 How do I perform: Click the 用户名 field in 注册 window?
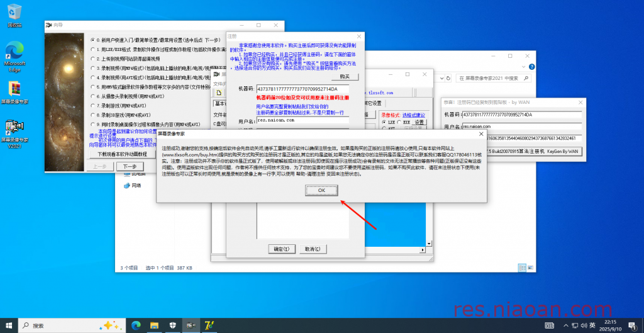coord(303,120)
